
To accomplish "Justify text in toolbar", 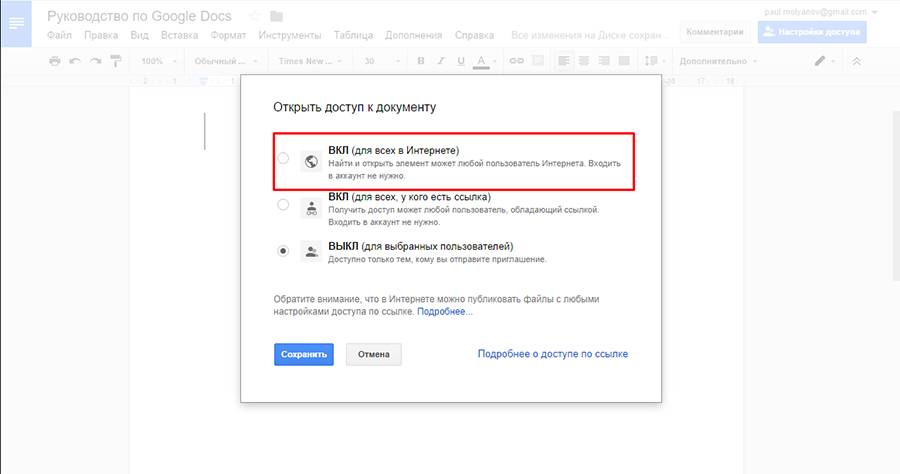I will click(624, 61).
